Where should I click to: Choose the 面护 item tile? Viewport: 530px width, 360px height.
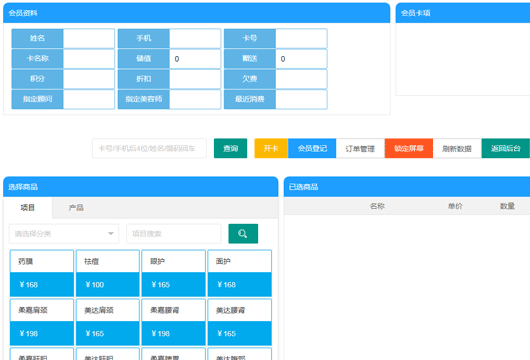(240, 273)
